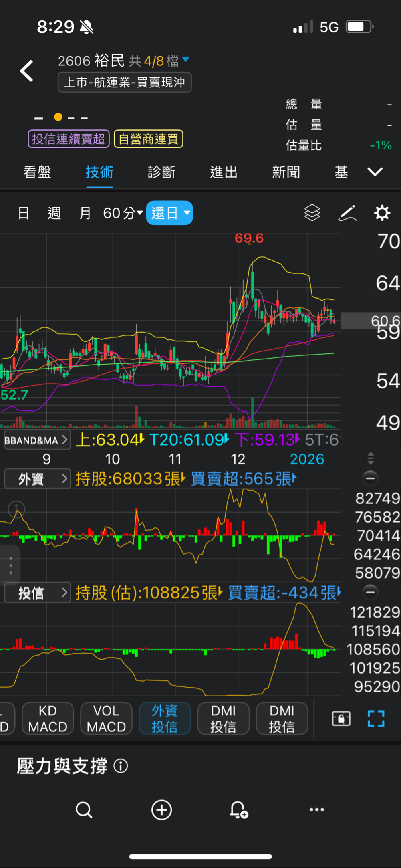Select KD MACD indicator preset
The width and height of the screenshot is (401, 868).
[48, 719]
